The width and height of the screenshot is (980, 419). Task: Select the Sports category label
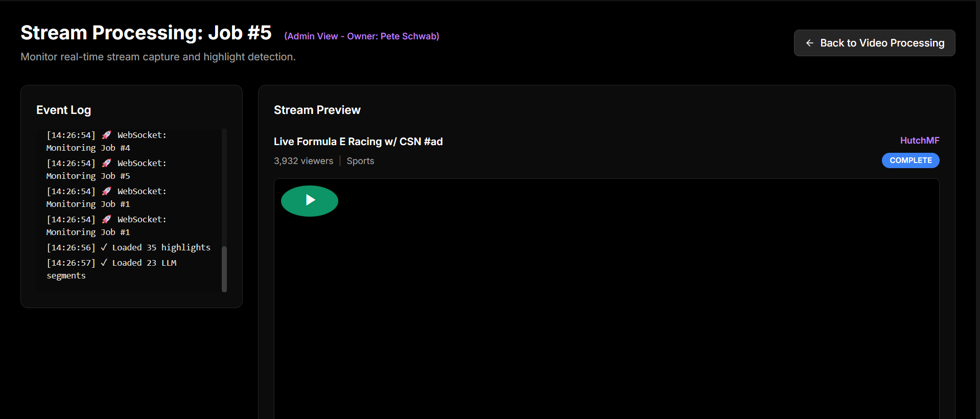pos(360,161)
